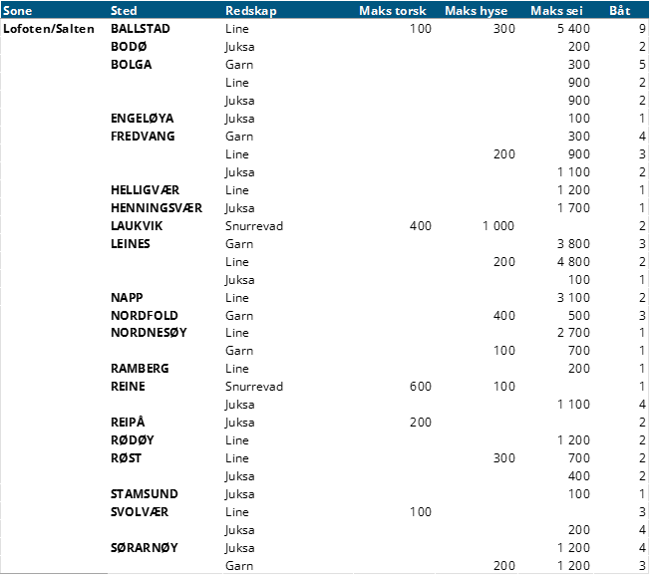Click the Juksa cell in STAMSUND row

240,494
